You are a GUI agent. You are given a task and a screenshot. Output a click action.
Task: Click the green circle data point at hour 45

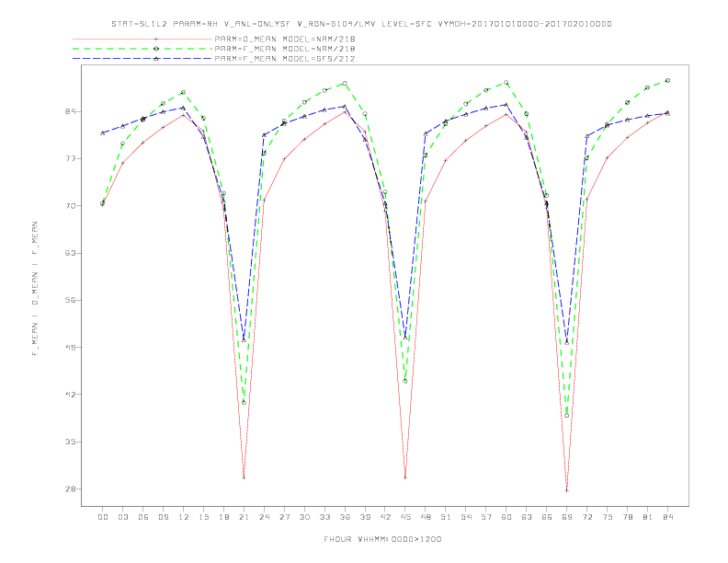[x=405, y=382]
